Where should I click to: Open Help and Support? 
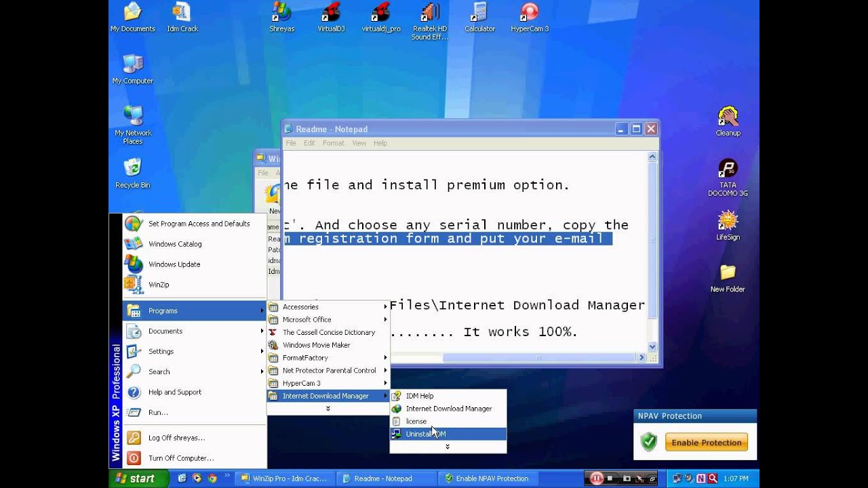click(194, 392)
